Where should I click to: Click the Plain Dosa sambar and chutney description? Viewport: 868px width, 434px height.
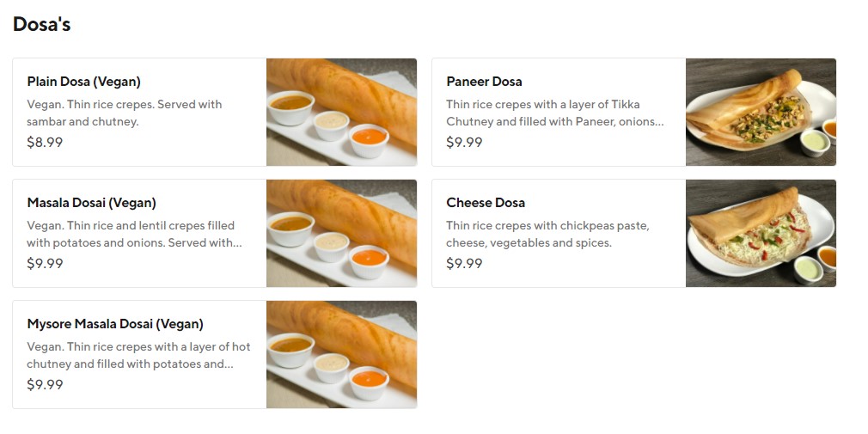pos(124,113)
